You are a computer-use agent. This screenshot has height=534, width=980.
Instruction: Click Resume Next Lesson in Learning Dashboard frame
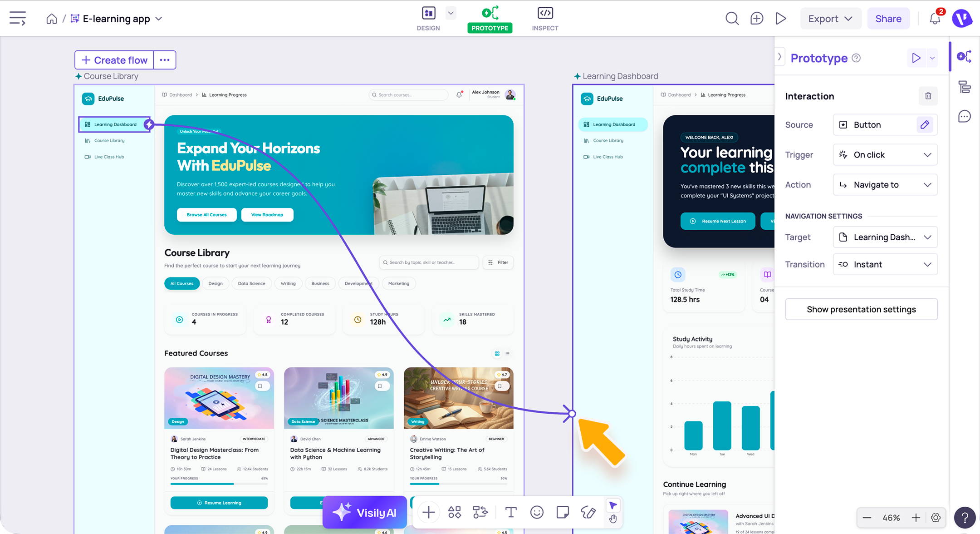click(x=718, y=221)
